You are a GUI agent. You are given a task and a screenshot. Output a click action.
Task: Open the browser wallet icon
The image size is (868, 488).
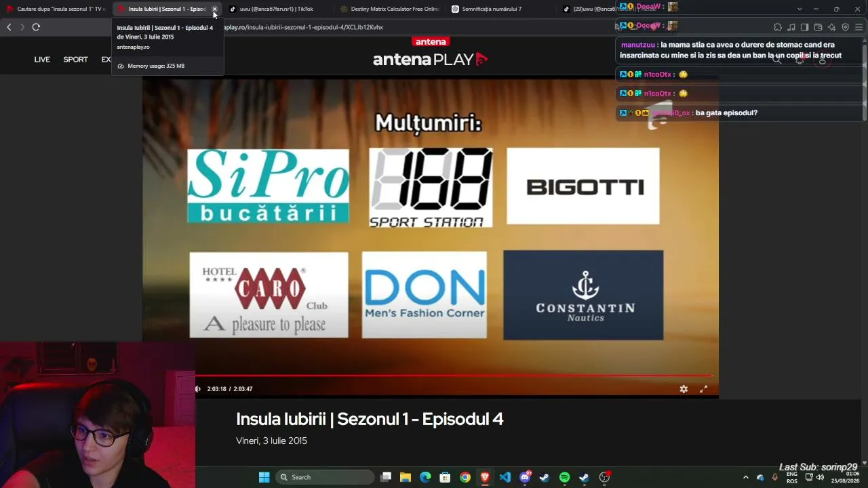pyautogui.click(x=818, y=27)
